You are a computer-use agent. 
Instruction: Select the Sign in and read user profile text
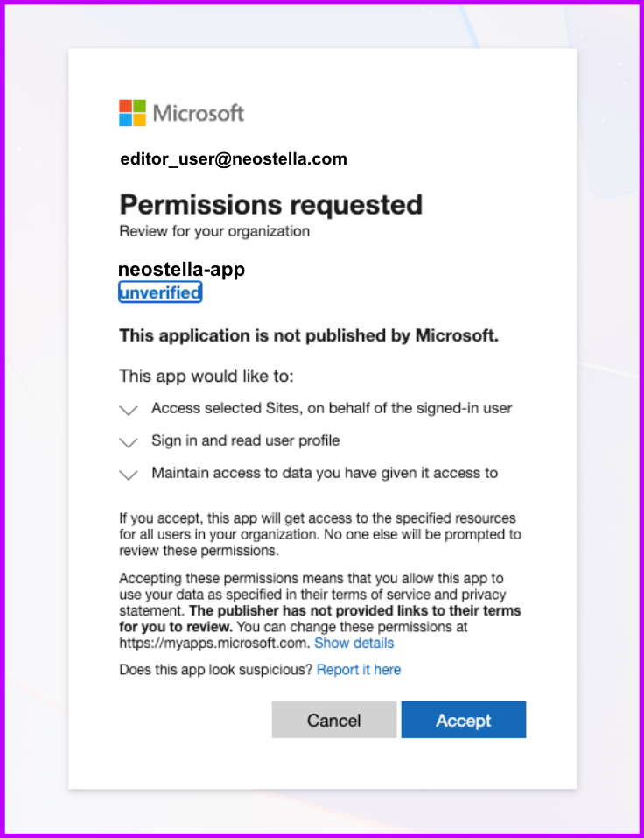point(246,440)
